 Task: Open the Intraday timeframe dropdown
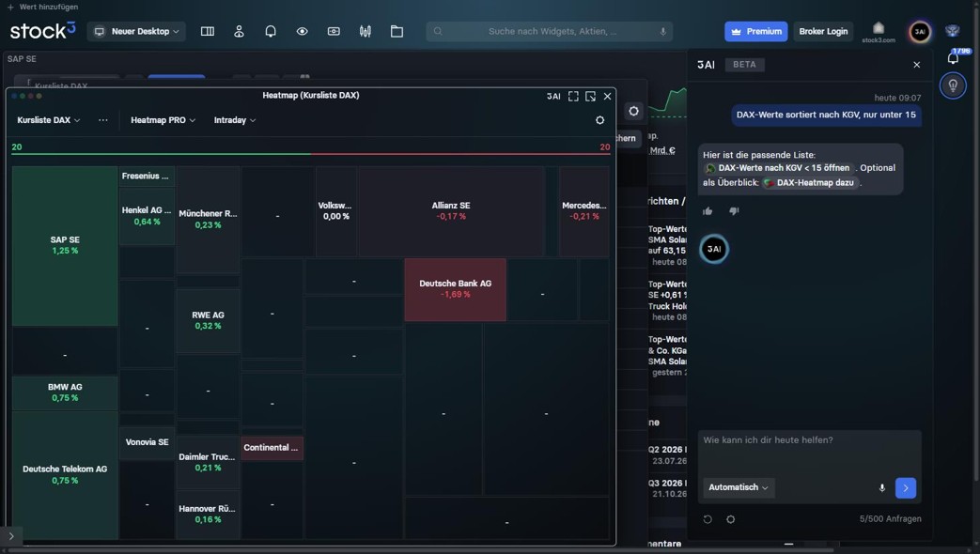click(235, 120)
